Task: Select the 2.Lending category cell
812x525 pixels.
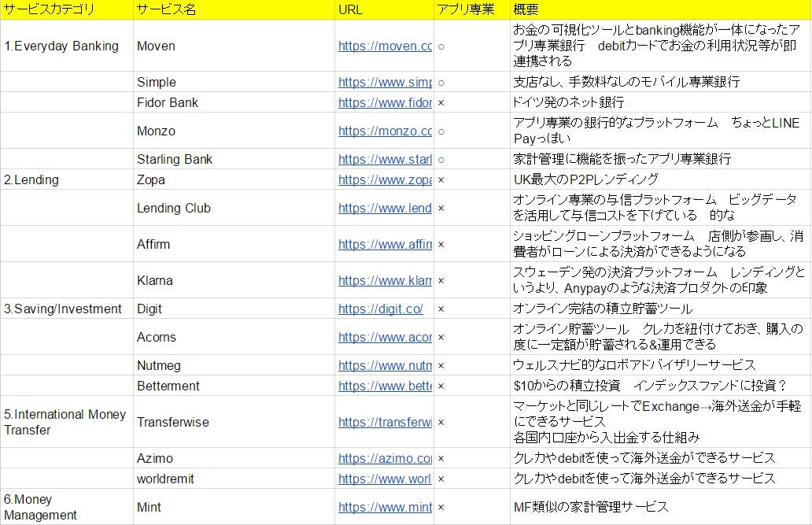Action: [x=67, y=179]
